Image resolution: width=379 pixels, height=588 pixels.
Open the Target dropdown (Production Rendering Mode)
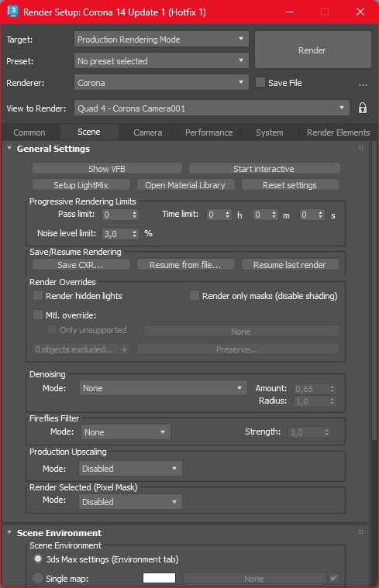pyautogui.click(x=161, y=39)
